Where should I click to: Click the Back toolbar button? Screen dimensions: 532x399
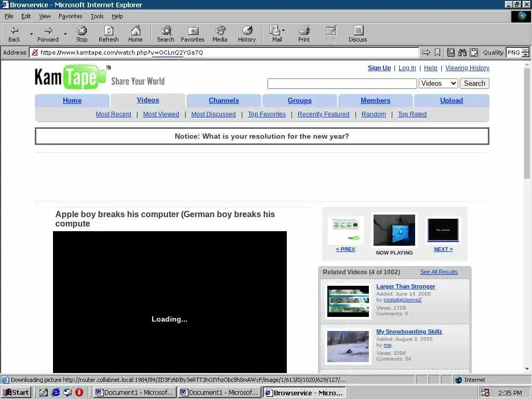coord(14,34)
